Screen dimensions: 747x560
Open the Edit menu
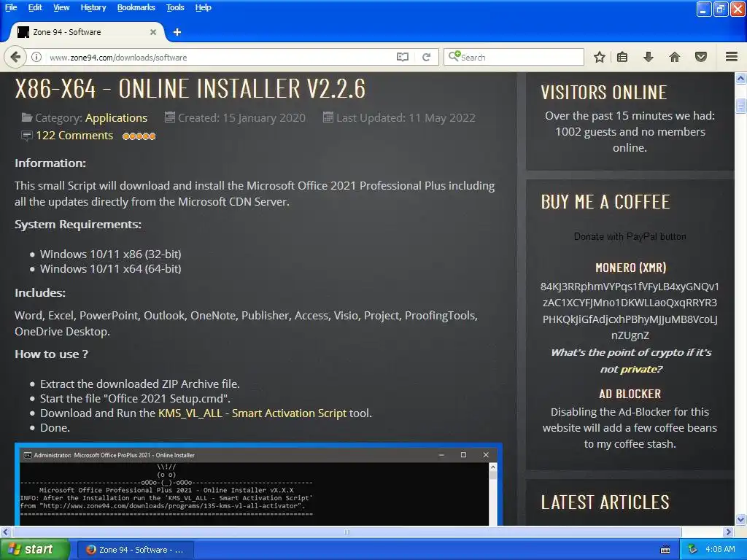pos(35,7)
